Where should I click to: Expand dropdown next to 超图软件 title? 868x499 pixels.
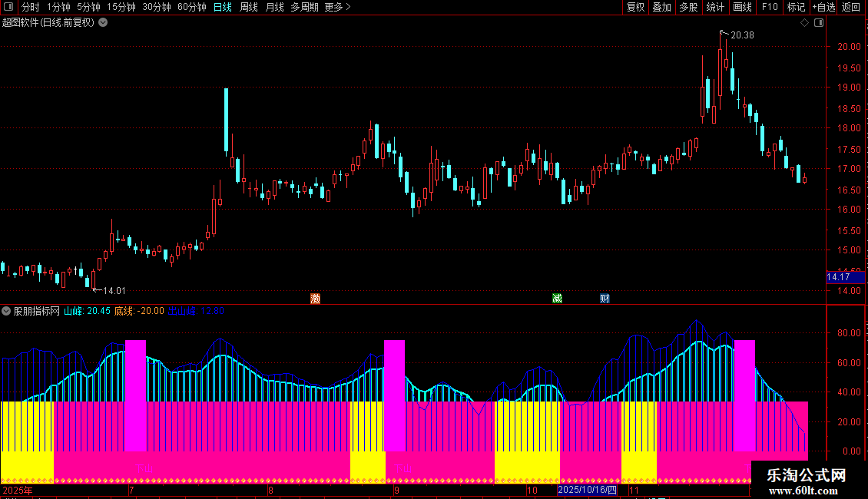103,22
